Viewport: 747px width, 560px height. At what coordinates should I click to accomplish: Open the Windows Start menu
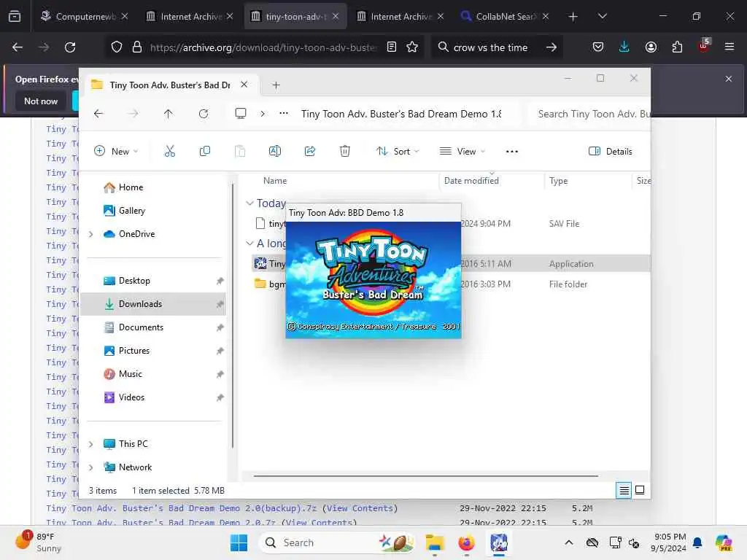239,542
